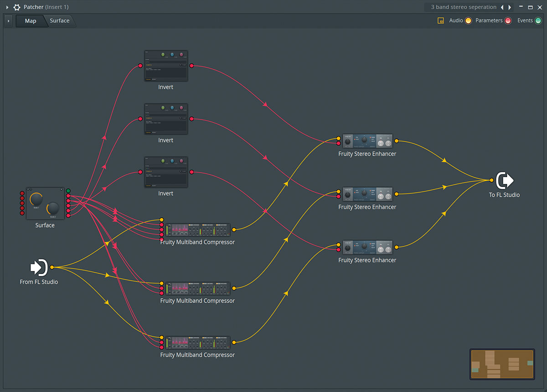Screen dimensions: 547x392
Task: Click the red input port of the top Invert node
Action: pos(140,66)
